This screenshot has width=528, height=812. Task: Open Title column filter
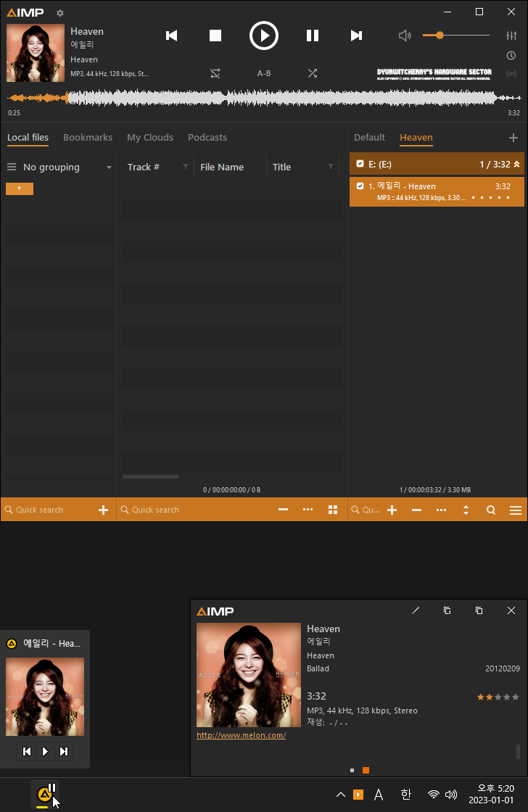(x=331, y=167)
